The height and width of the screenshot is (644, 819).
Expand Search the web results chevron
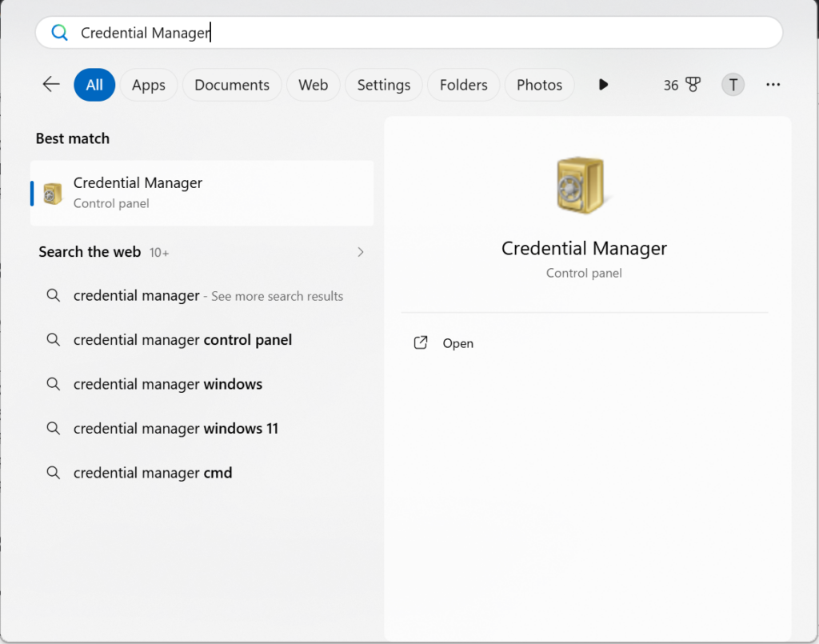pyautogui.click(x=361, y=252)
